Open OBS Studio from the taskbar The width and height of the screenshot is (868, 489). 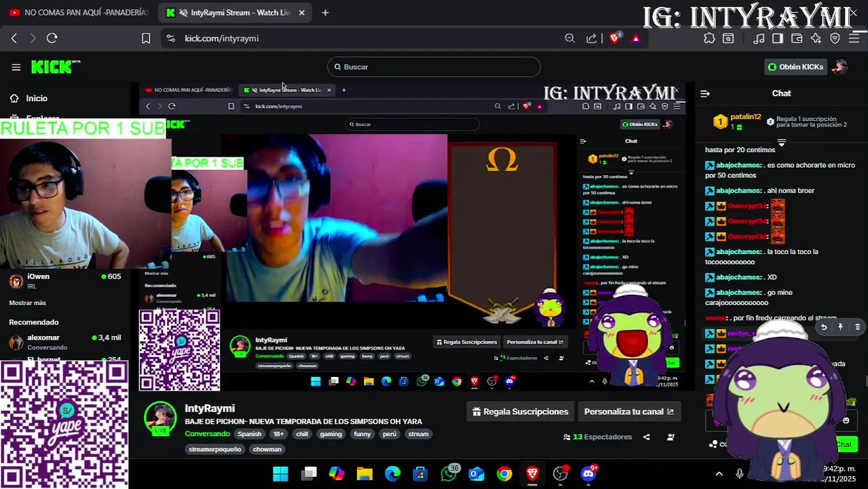560,473
